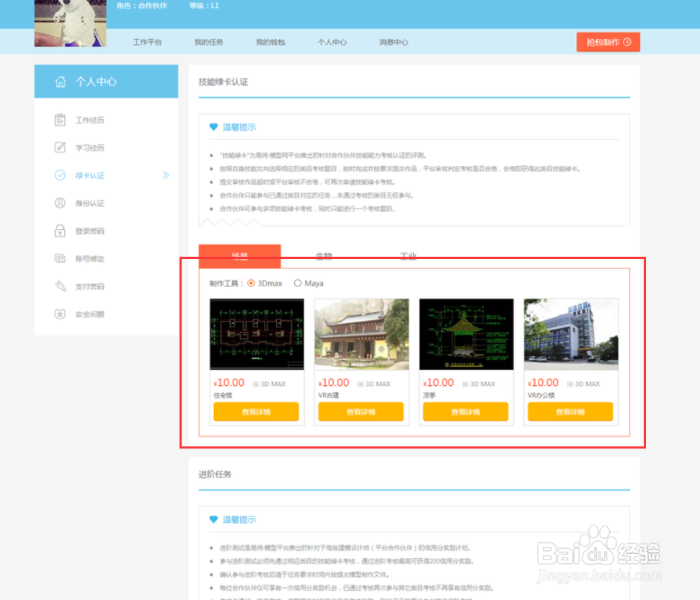Open the 住宅楼 floor plan thumbnail

(x=257, y=335)
